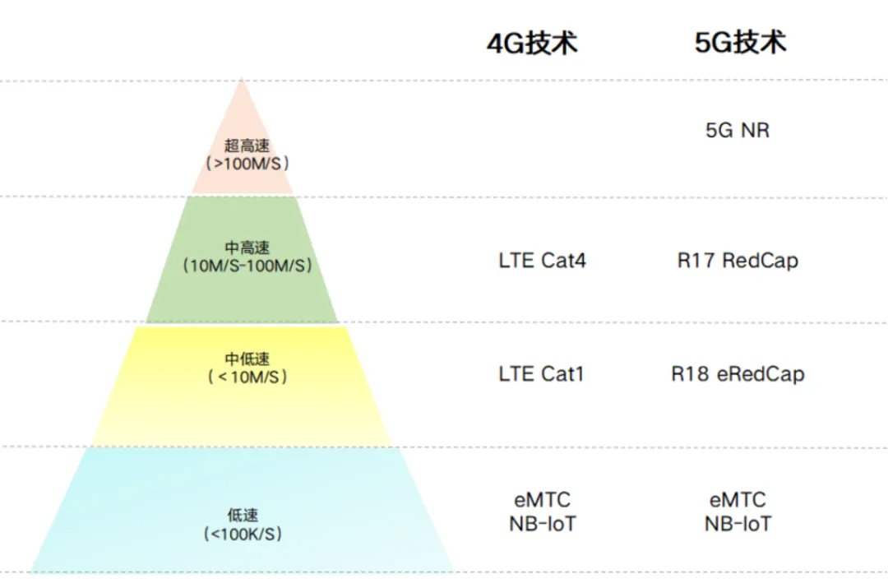Image resolution: width=888 pixels, height=588 pixels.
Task: Select the 5G NR label
Action: click(x=738, y=130)
